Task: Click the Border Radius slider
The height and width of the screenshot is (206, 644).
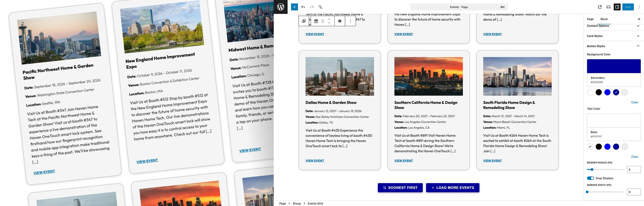Action: pos(605,170)
